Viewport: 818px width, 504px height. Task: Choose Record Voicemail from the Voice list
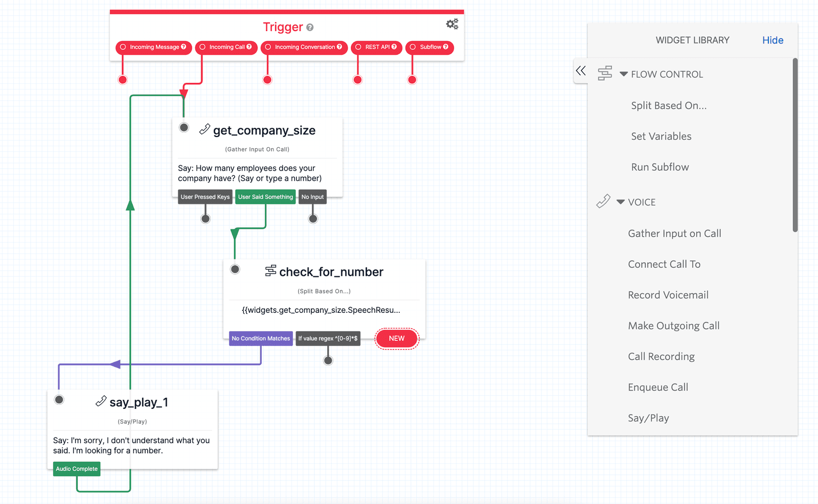[x=668, y=295]
